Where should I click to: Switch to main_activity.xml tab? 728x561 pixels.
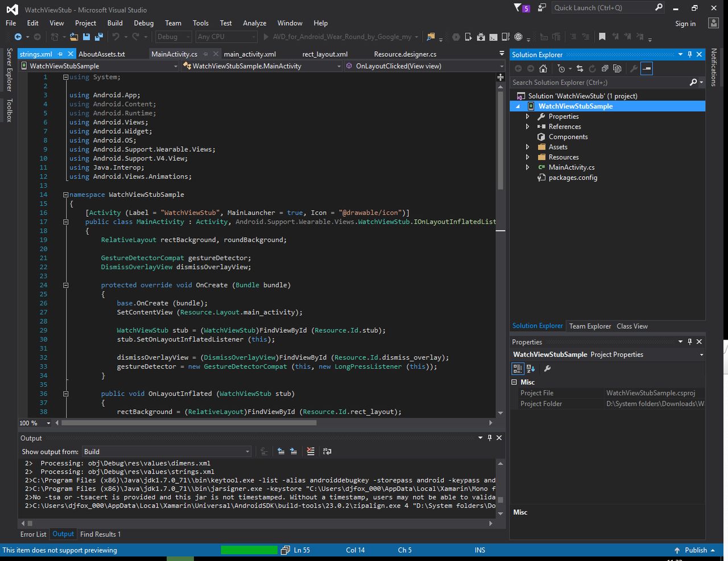click(250, 54)
